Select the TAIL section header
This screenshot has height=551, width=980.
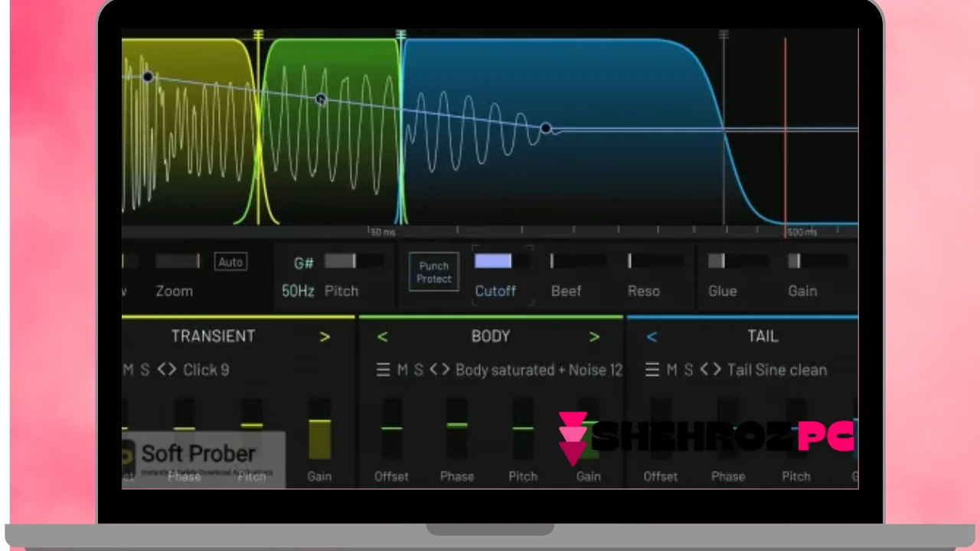[x=763, y=336]
